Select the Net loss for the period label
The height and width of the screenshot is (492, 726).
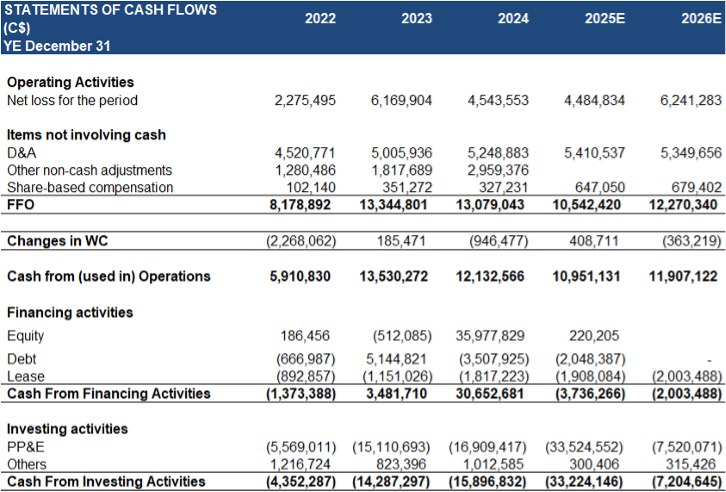[x=72, y=100]
